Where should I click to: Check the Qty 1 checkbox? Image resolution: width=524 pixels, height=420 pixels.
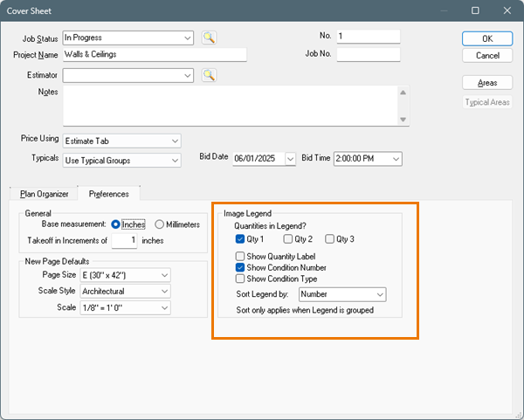tap(240, 239)
